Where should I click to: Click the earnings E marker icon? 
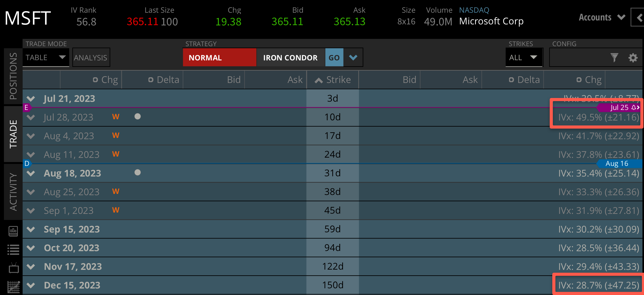tap(26, 107)
